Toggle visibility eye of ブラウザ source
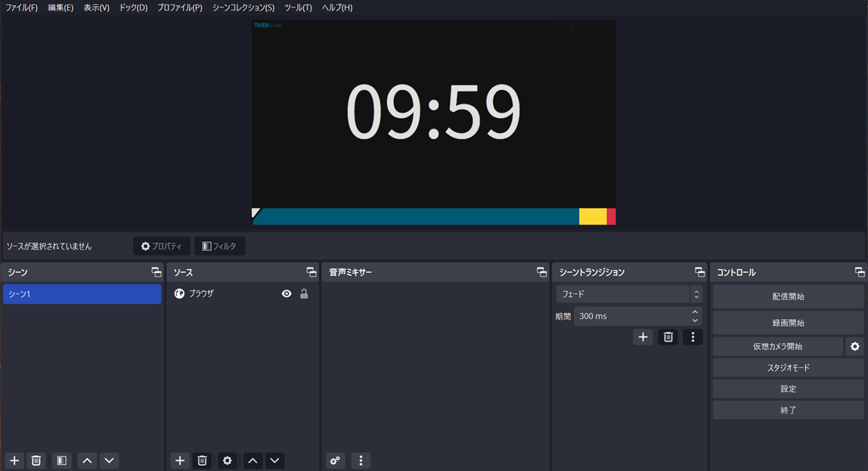The width and height of the screenshot is (868, 471). click(x=287, y=294)
